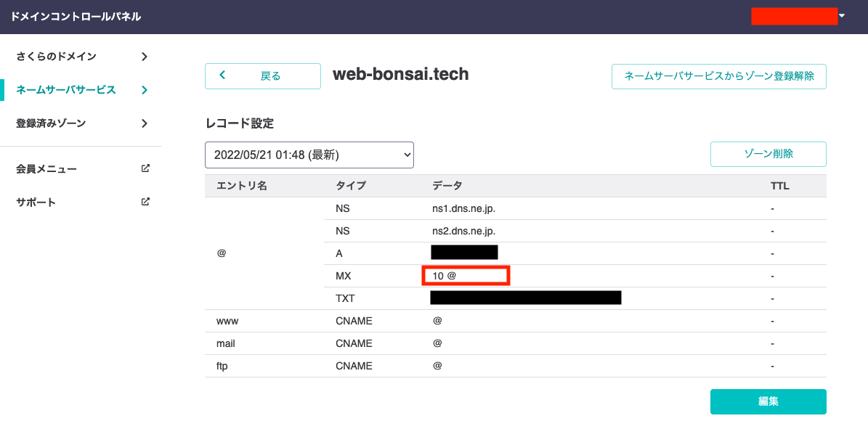
Task: Click the highlighted MX record data 10 @
Action: (x=465, y=275)
